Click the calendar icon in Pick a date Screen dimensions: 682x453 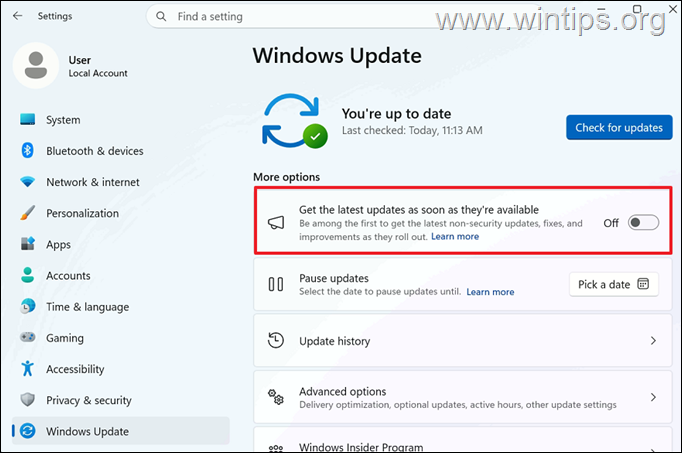(x=643, y=284)
